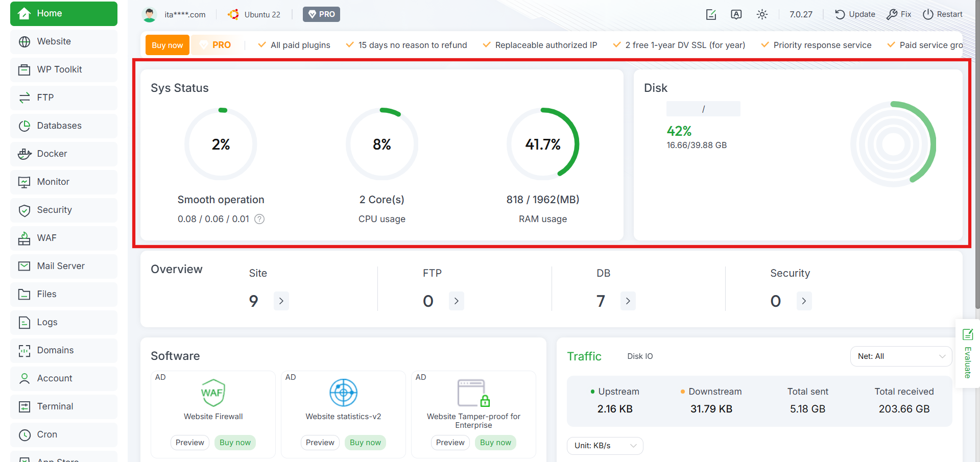Preview Website statistics-v2 plugin
Screen dimensions: 980x462
pos(320,443)
